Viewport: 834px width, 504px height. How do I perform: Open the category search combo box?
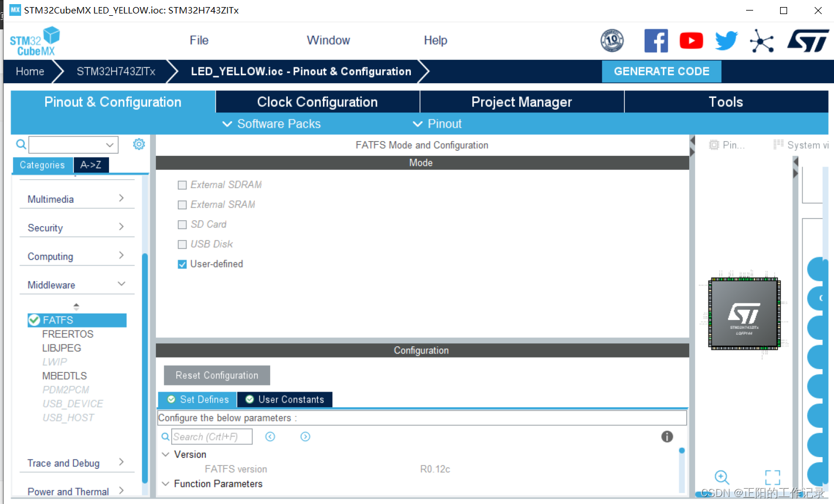point(73,145)
